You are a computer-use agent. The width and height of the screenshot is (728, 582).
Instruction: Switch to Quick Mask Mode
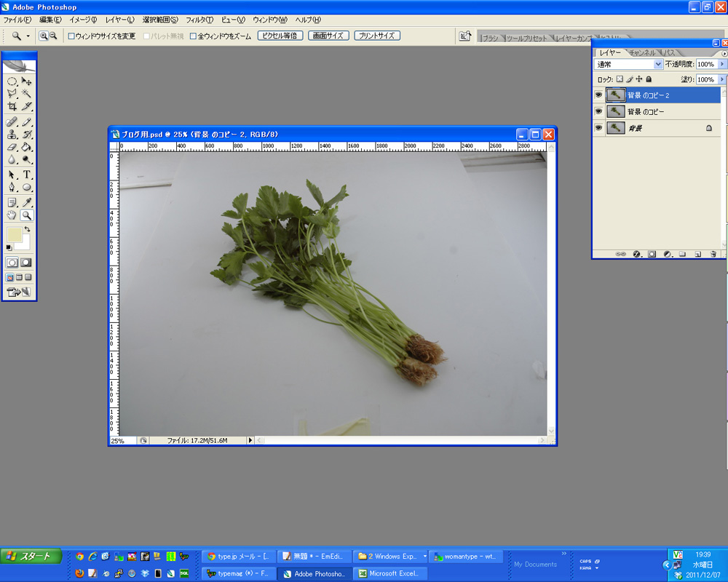click(x=26, y=262)
